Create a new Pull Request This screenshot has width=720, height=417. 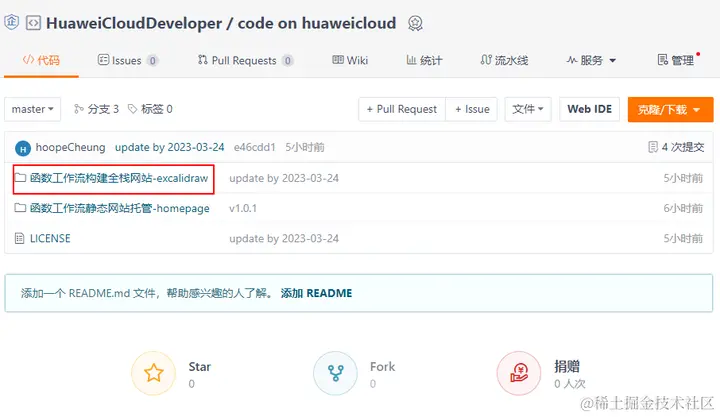402,109
